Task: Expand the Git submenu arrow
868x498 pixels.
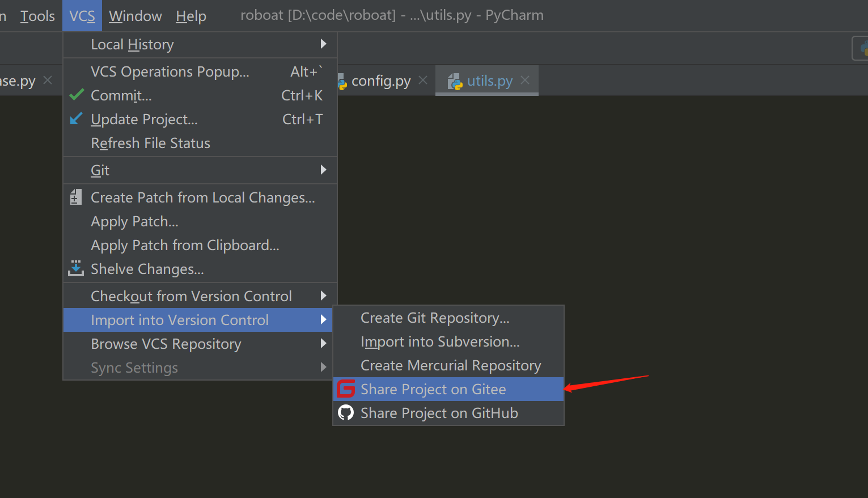Action: click(x=323, y=170)
